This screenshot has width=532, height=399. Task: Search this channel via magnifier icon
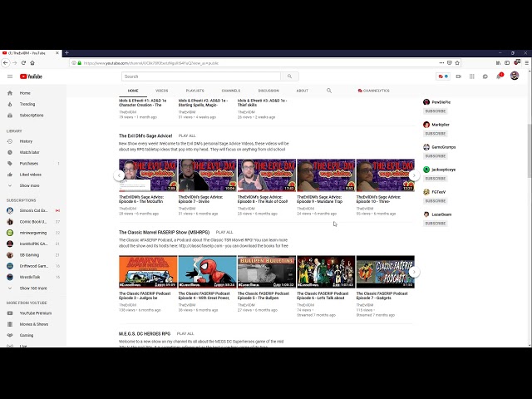pos(329,91)
